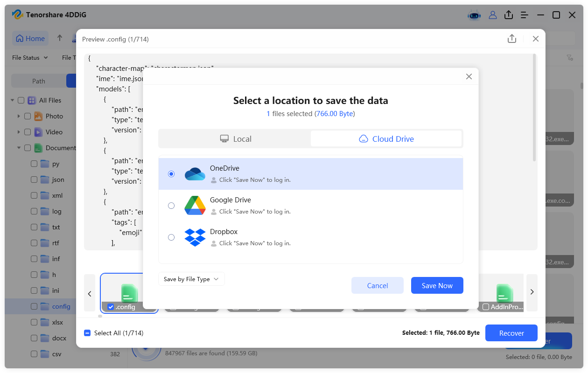
Task: Click the Video category icon
Action: pos(38,132)
